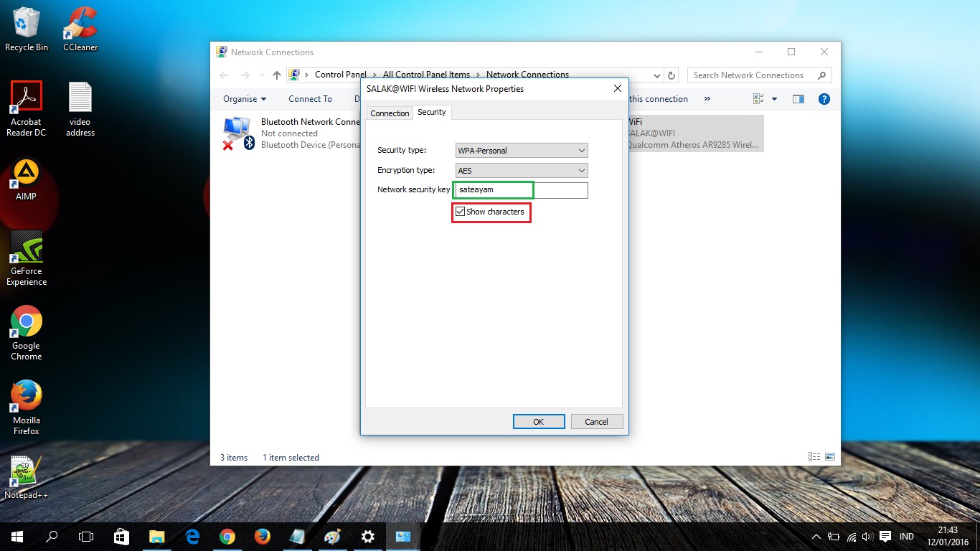Click Control Panel in the breadcrumb
Viewport: 980px width, 551px height.
click(341, 75)
